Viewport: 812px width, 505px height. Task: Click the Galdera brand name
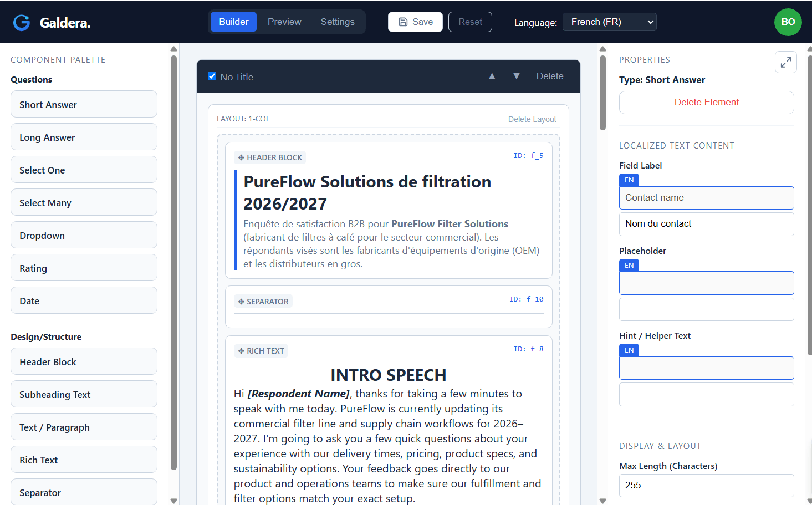65,23
